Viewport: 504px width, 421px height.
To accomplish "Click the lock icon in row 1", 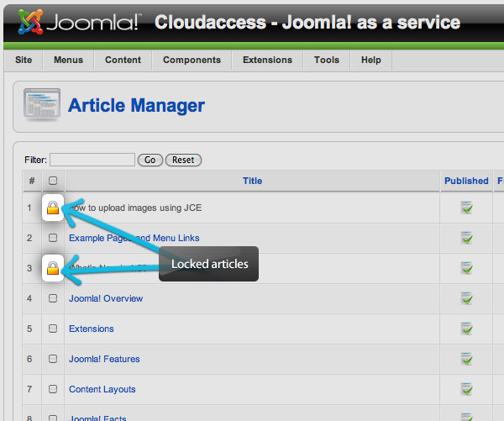I will [x=53, y=208].
